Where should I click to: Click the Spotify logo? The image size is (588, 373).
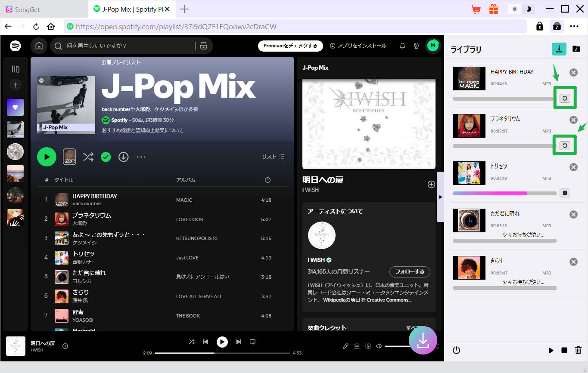16,46
